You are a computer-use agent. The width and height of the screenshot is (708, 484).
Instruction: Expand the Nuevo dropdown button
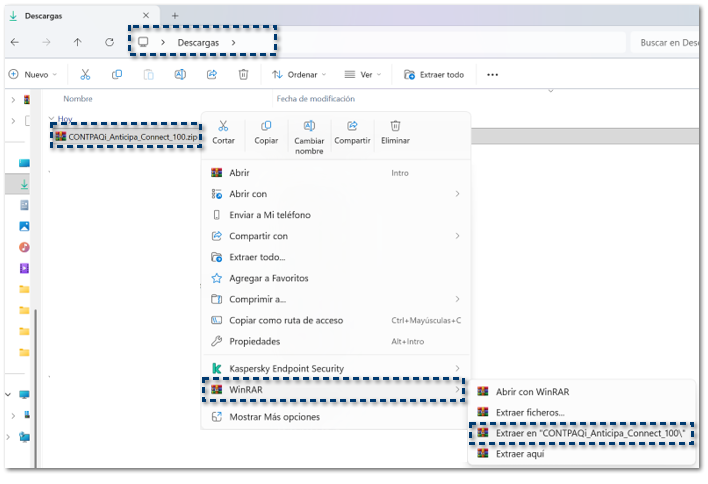tap(35, 74)
